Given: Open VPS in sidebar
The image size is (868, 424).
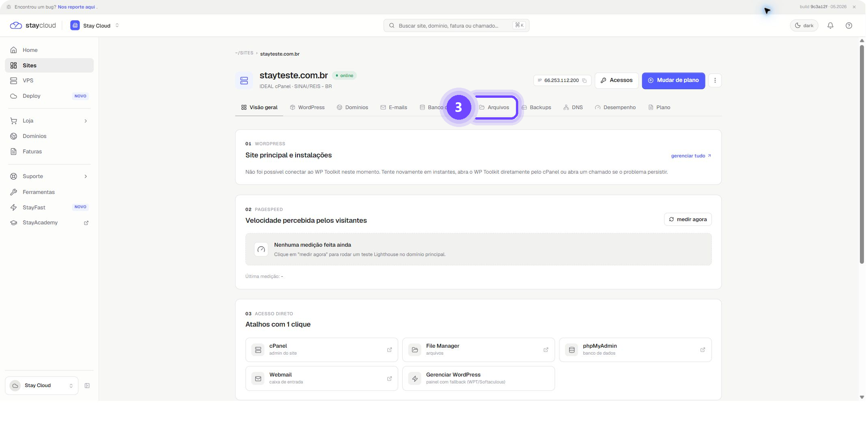Looking at the screenshot, I should [x=49, y=80].
